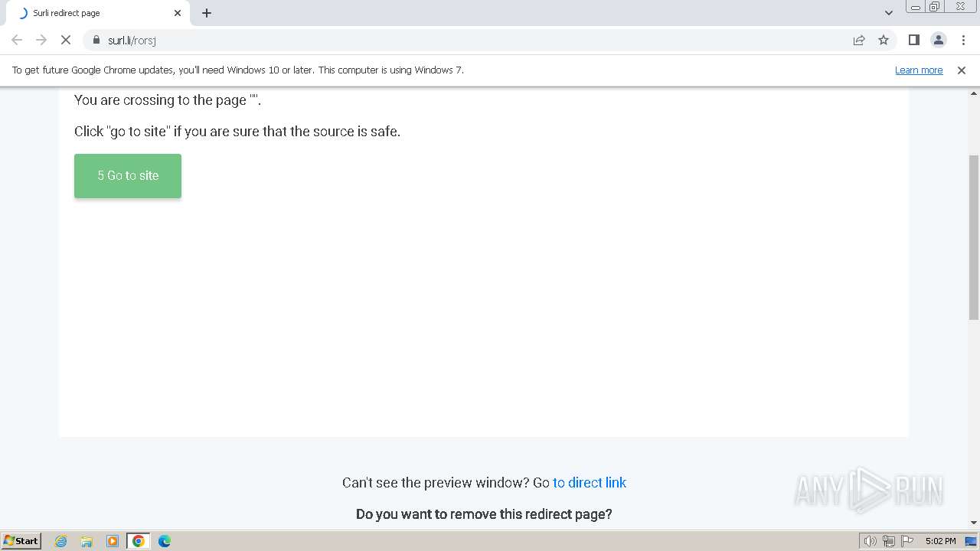Expand the tab search dropdown arrow

pyautogui.click(x=889, y=13)
